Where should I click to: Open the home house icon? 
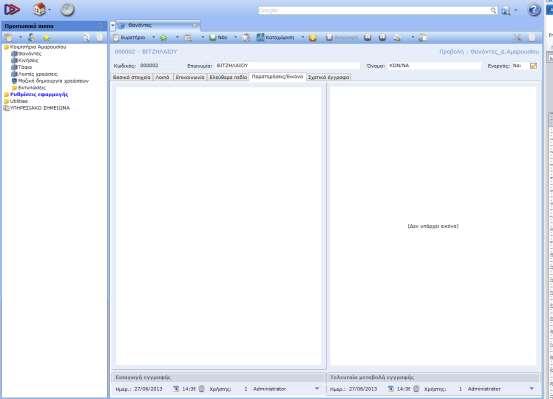(x=40, y=9)
